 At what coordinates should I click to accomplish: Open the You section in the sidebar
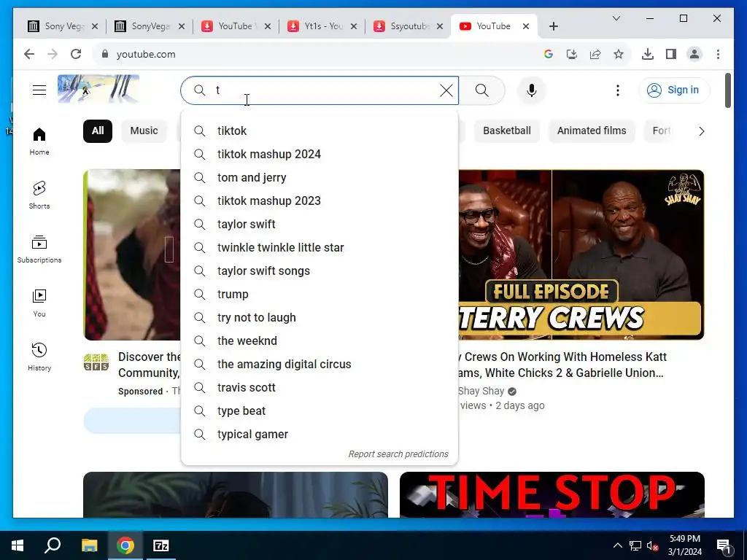(39, 303)
